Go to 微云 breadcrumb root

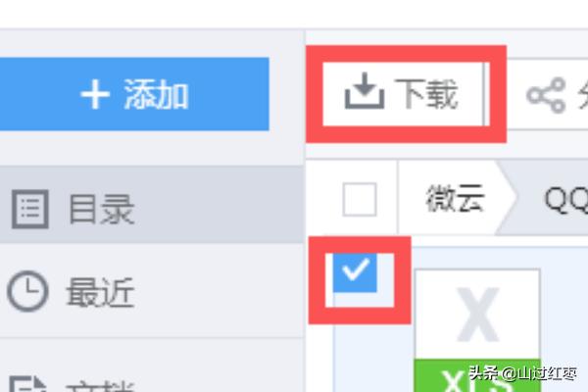point(455,198)
